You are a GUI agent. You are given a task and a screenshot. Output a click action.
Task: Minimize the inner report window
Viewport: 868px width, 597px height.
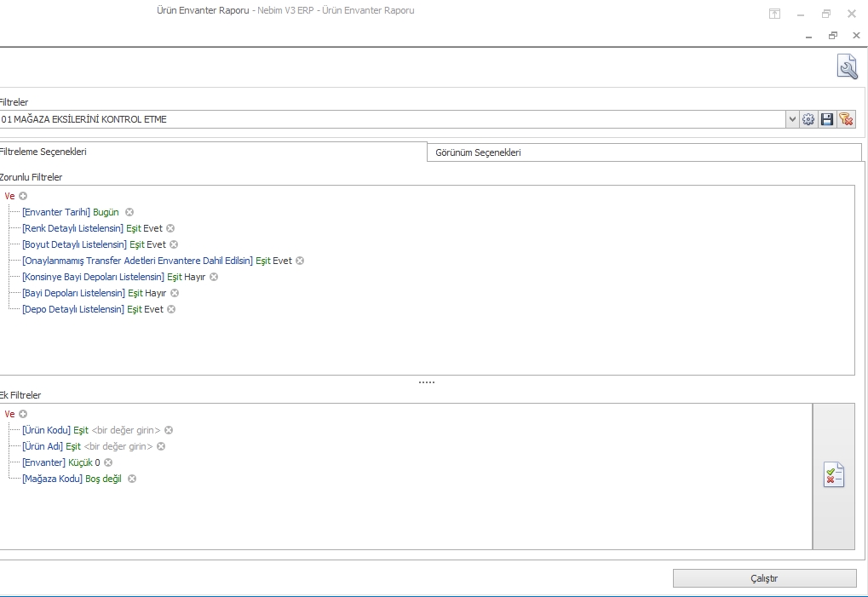[808, 36]
